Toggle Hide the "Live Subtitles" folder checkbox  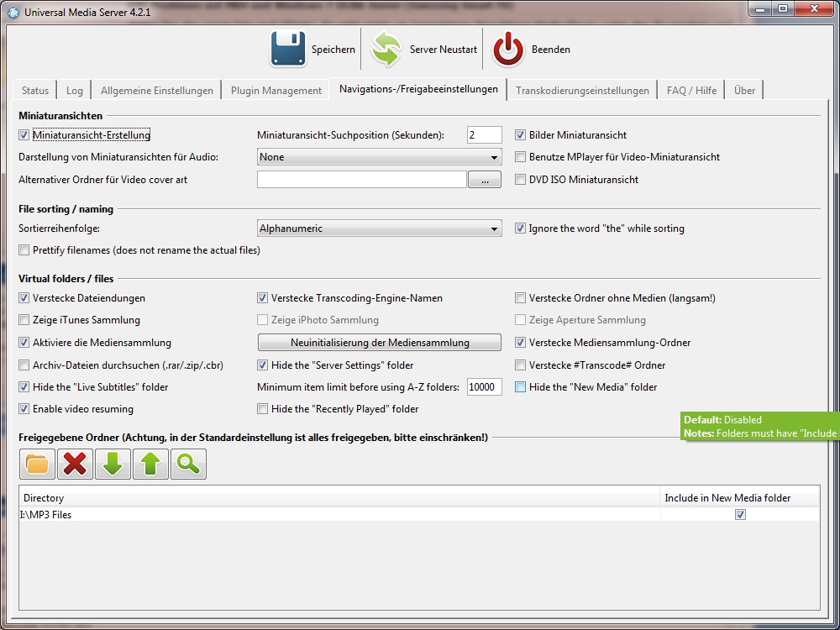click(x=24, y=386)
